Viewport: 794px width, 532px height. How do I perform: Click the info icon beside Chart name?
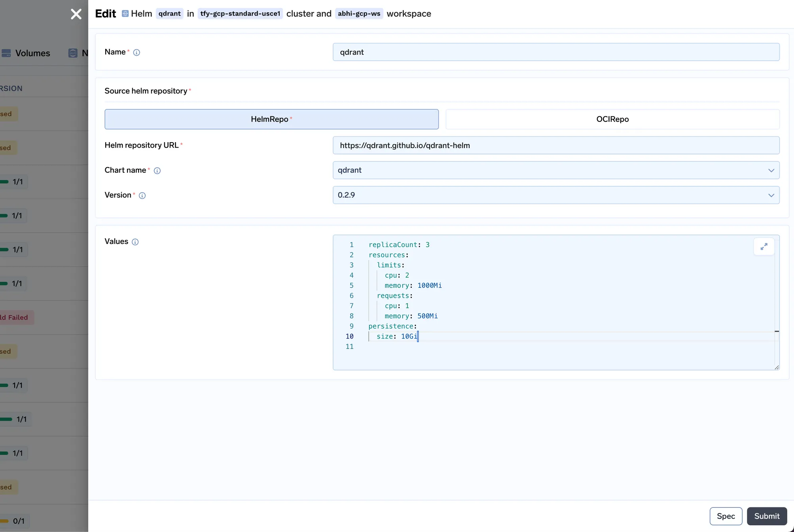pos(157,171)
